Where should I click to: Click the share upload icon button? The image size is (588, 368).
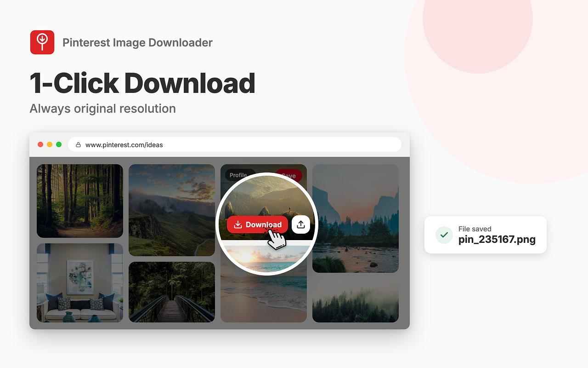[301, 224]
